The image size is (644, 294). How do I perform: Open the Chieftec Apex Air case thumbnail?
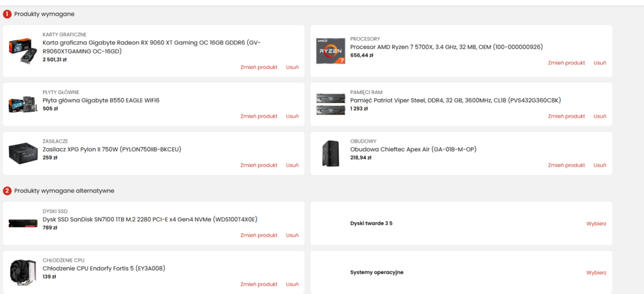click(x=330, y=153)
